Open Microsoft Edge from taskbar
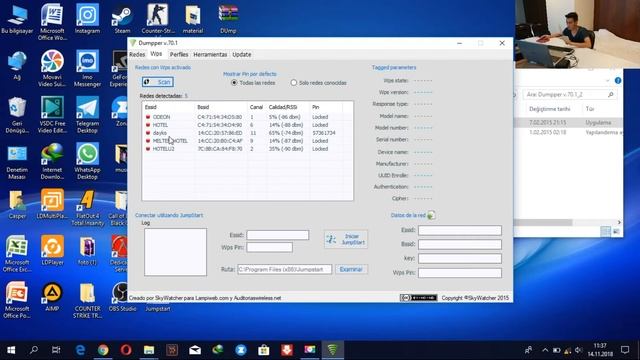This screenshot has width=640, height=360. [x=80, y=350]
